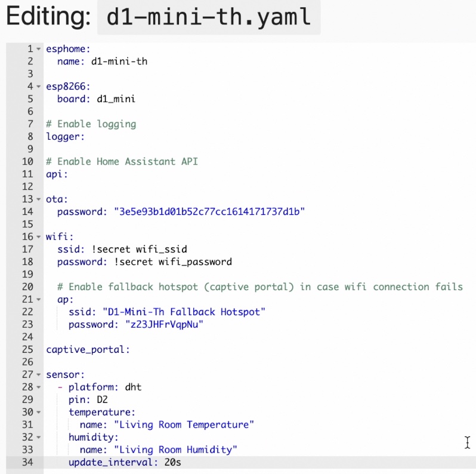Click the 'captive_portal:' line
The image size is (476, 474).
(88, 350)
